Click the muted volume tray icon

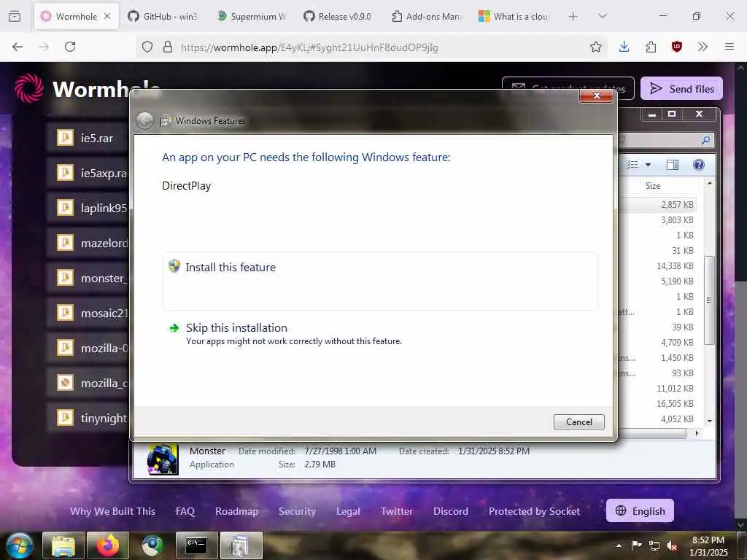point(671,545)
